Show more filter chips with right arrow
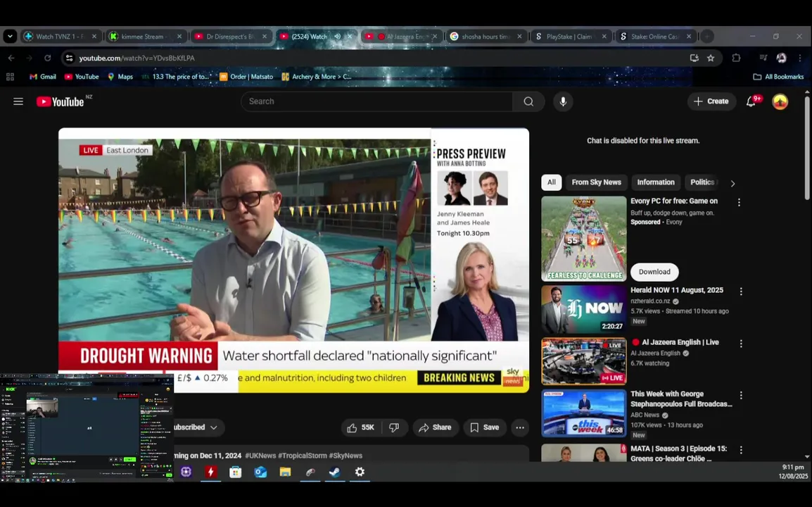This screenshot has height=507, width=812. click(x=732, y=183)
